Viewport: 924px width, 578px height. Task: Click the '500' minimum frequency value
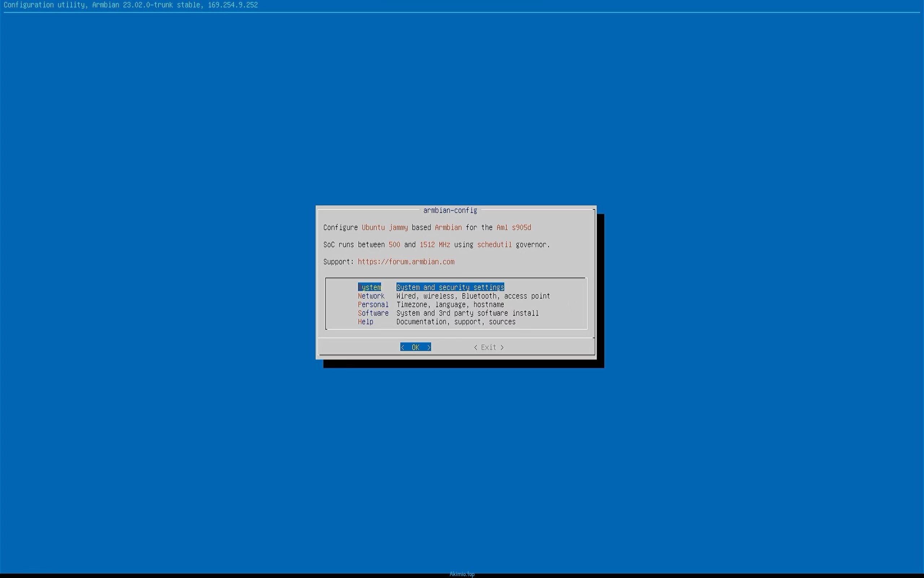(x=395, y=245)
